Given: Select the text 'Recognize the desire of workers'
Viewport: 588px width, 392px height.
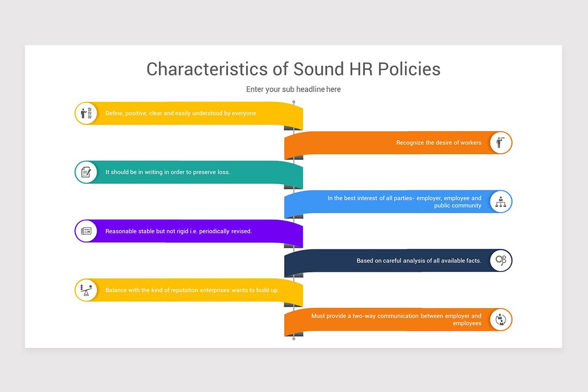Looking at the screenshot, I should click(x=439, y=143).
